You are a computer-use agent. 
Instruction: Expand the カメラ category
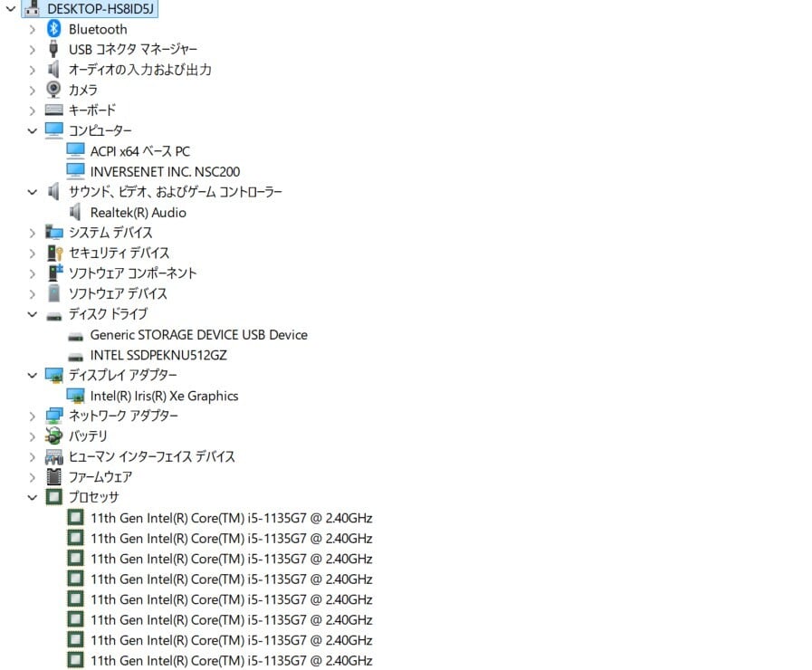(x=32, y=91)
